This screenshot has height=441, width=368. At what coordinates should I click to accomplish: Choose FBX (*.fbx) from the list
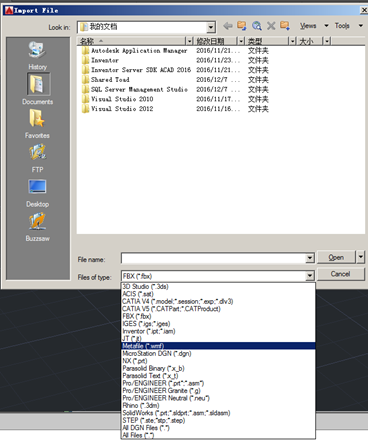218,316
